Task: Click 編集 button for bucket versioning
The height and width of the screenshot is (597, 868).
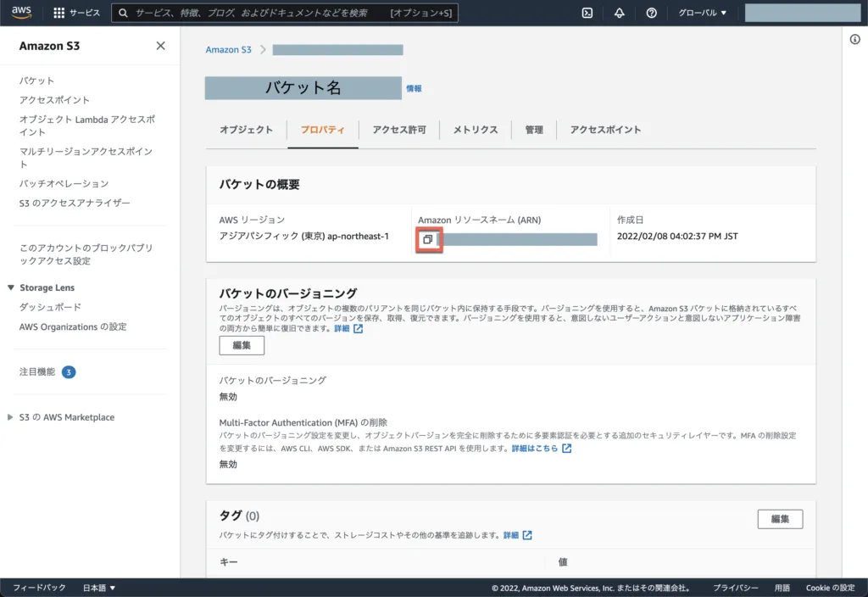Action: [x=242, y=345]
